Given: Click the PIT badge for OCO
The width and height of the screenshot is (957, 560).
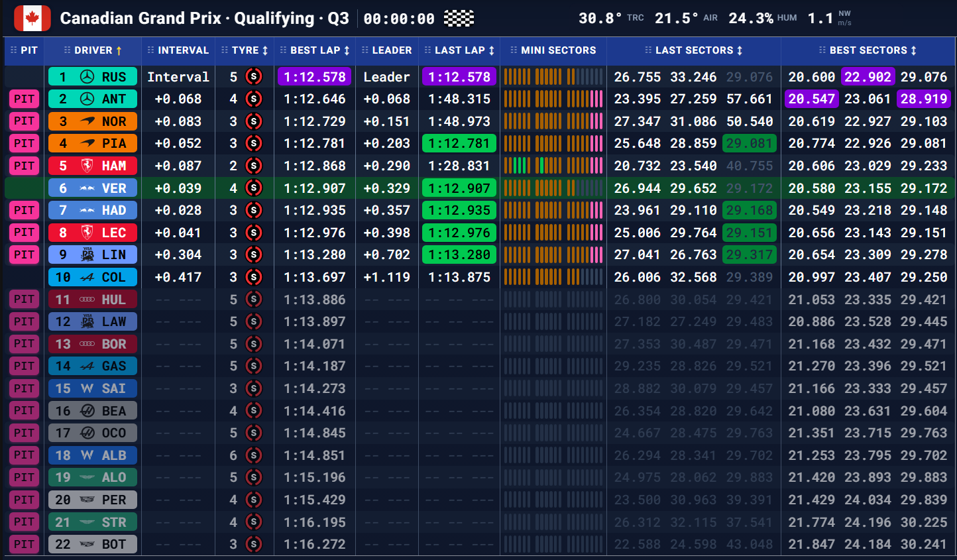Looking at the screenshot, I should [x=24, y=433].
